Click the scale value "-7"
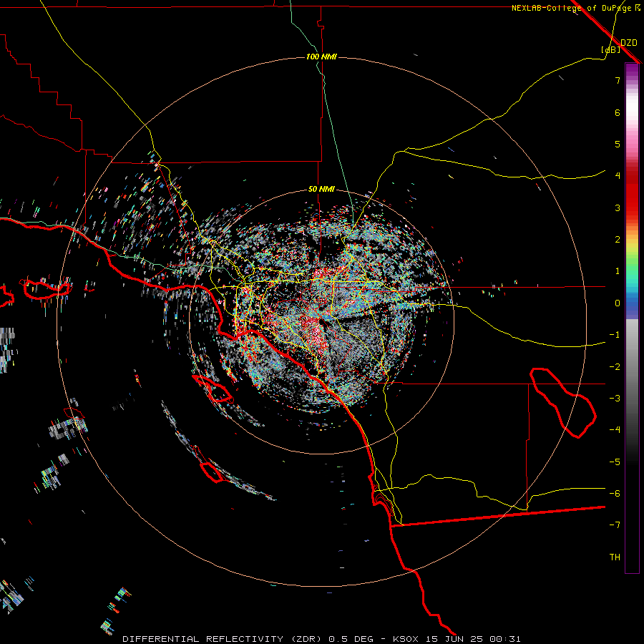Screen dimensions: 644x644 pos(615,525)
